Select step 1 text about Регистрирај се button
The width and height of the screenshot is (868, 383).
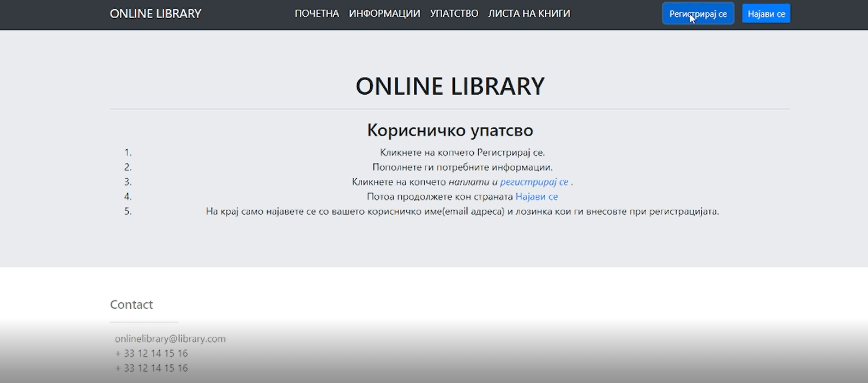(462, 153)
